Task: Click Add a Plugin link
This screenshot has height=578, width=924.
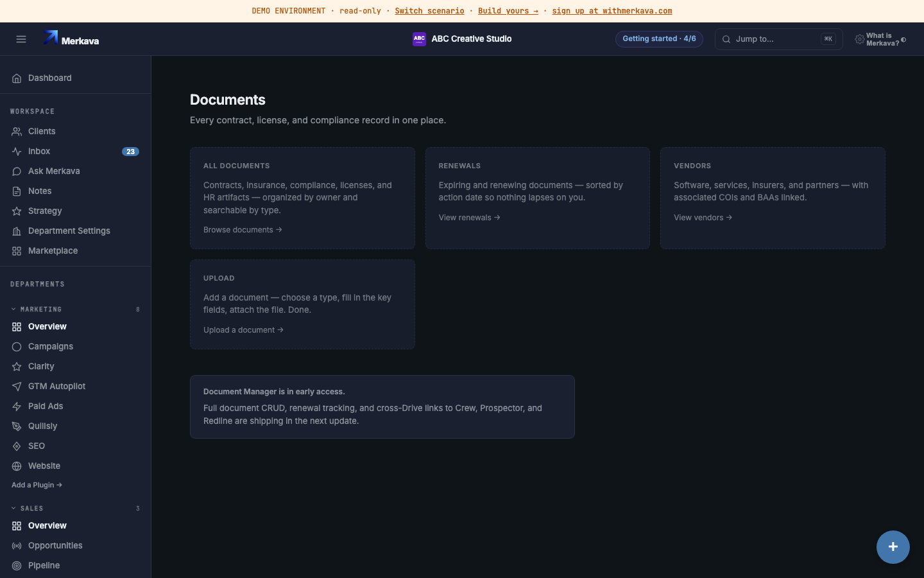Action: pos(37,485)
